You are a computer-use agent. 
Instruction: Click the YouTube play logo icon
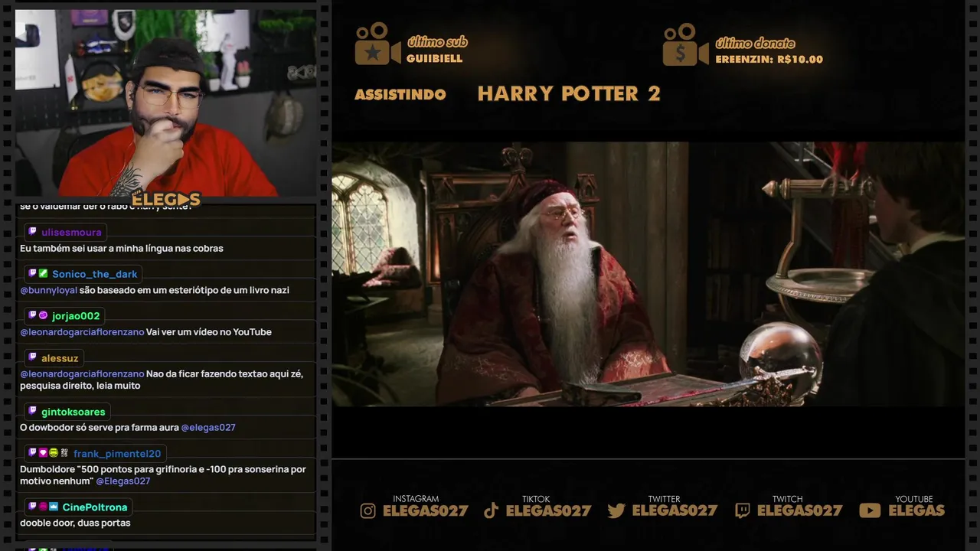[870, 510]
